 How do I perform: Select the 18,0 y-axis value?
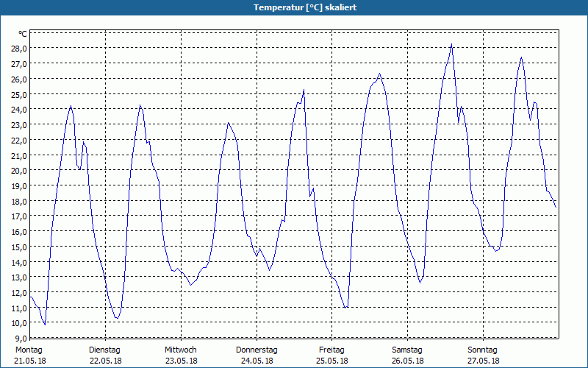pos(20,201)
